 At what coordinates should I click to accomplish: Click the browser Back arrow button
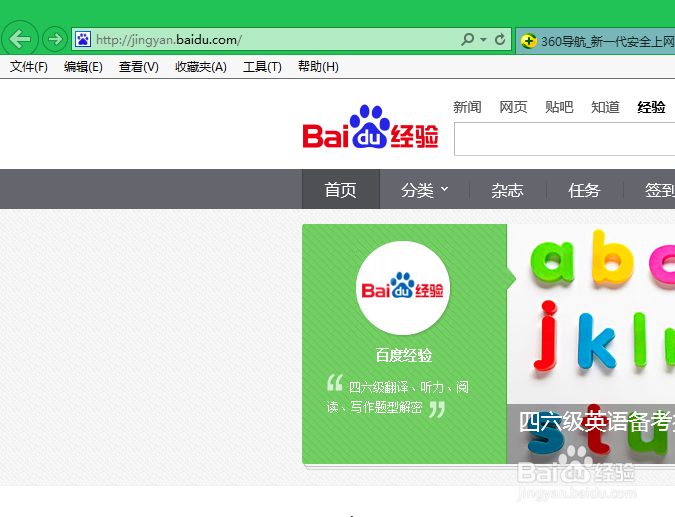tap(20, 39)
